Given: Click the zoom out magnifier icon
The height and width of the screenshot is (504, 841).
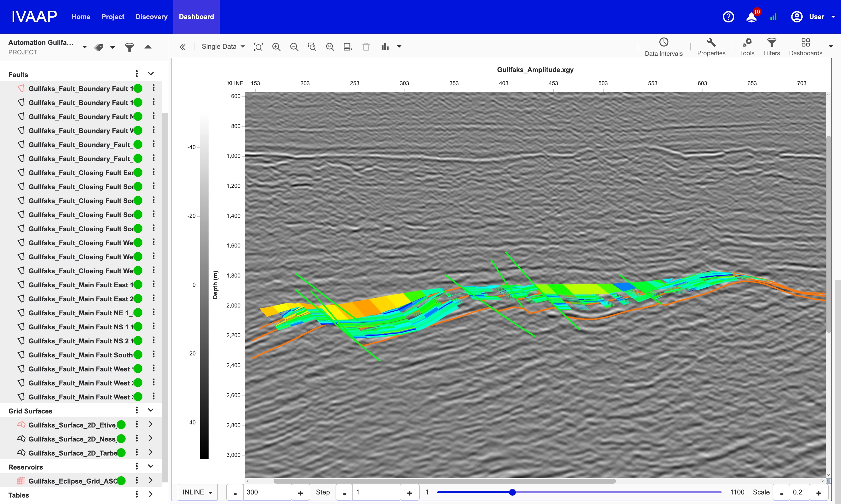Looking at the screenshot, I should (x=294, y=47).
